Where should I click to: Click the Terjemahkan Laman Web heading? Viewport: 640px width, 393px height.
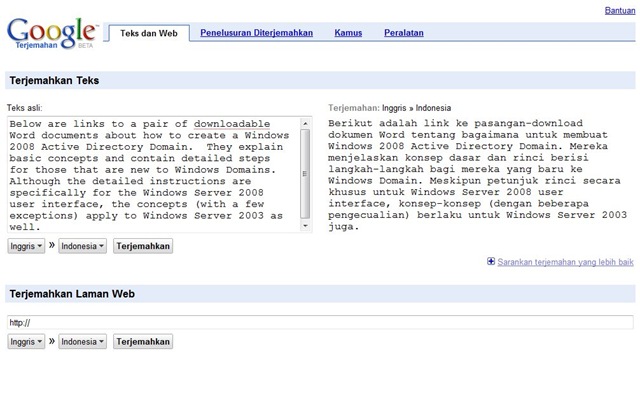click(x=72, y=294)
